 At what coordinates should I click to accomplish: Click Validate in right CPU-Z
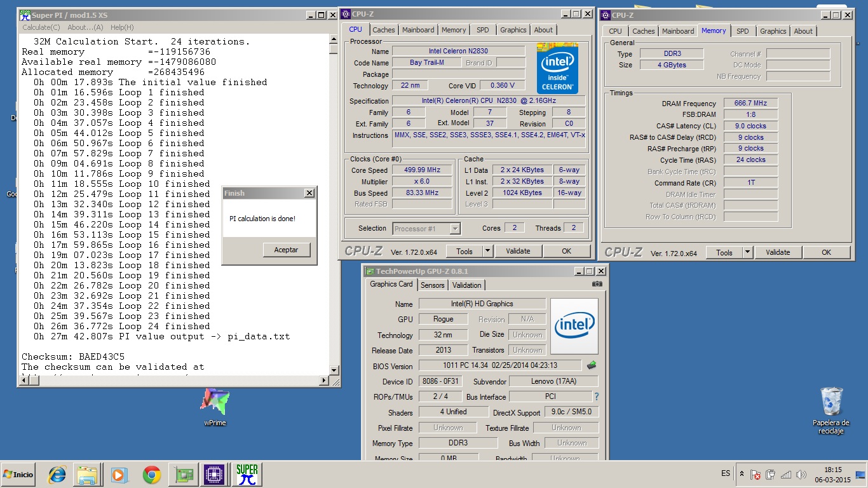(x=778, y=252)
